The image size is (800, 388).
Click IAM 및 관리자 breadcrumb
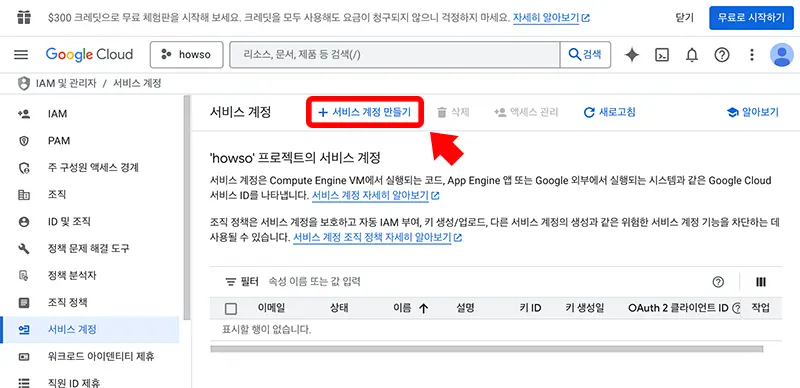point(66,83)
